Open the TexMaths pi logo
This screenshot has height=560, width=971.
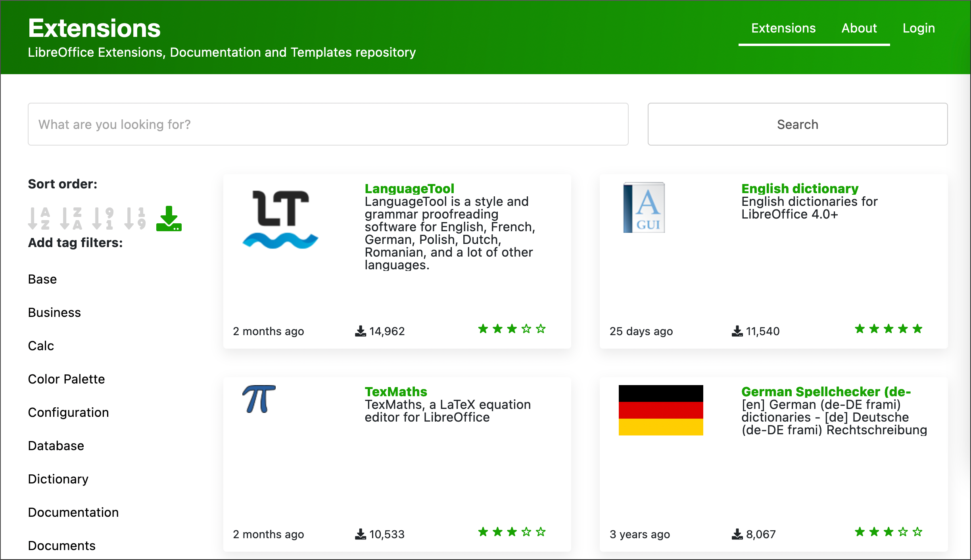pos(259,399)
